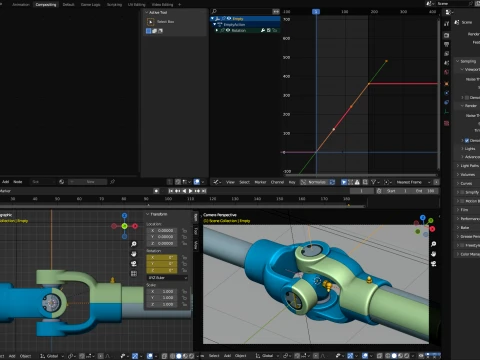480x360 pixels.
Task: Expand the Curves panel
Action: (467, 184)
